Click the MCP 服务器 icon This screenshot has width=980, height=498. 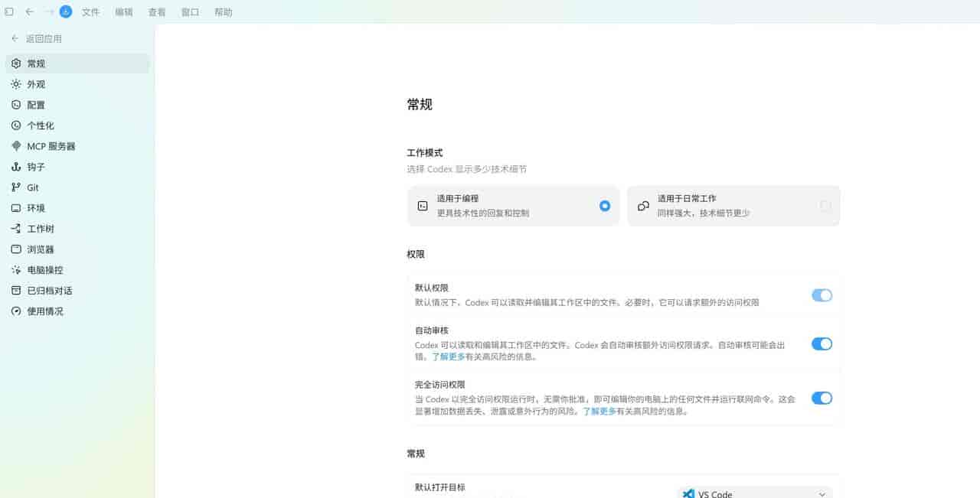click(16, 146)
